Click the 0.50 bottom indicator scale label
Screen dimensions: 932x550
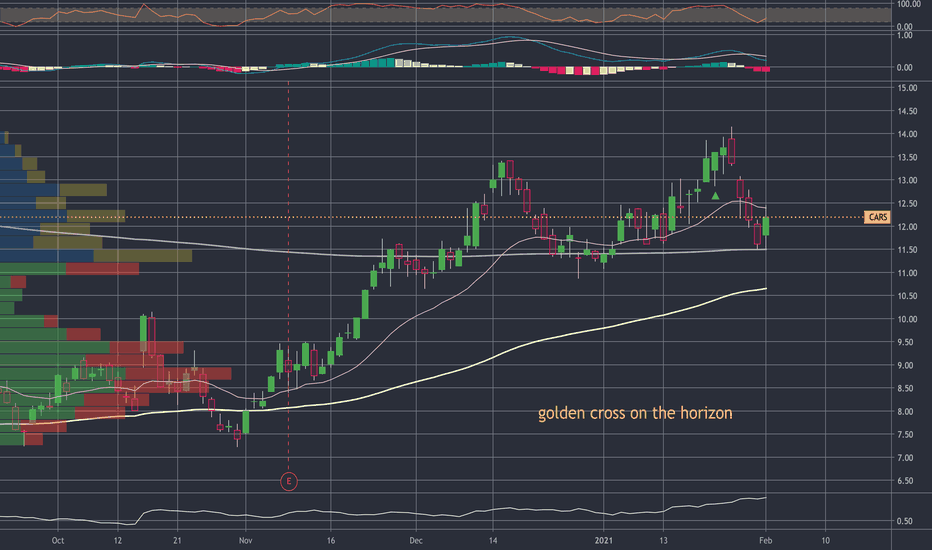[905, 521]
